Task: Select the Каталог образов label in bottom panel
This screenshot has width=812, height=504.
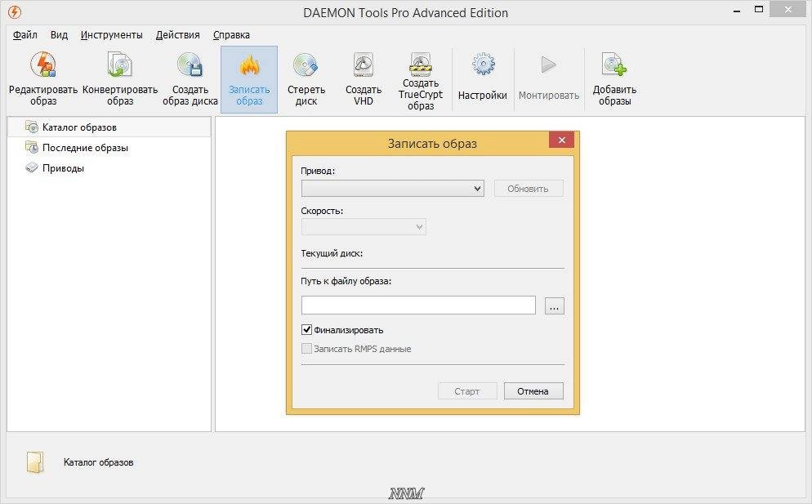Action: (x=98, y=462)
